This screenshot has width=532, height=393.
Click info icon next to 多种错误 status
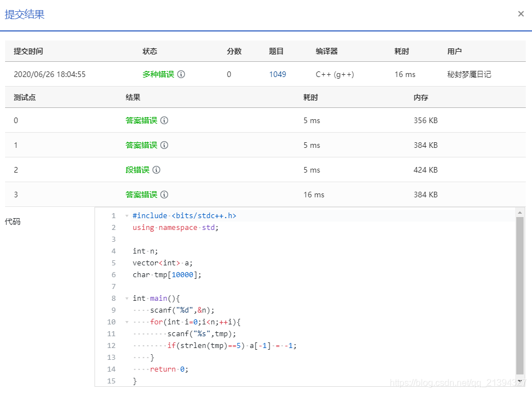coord(181,74)
